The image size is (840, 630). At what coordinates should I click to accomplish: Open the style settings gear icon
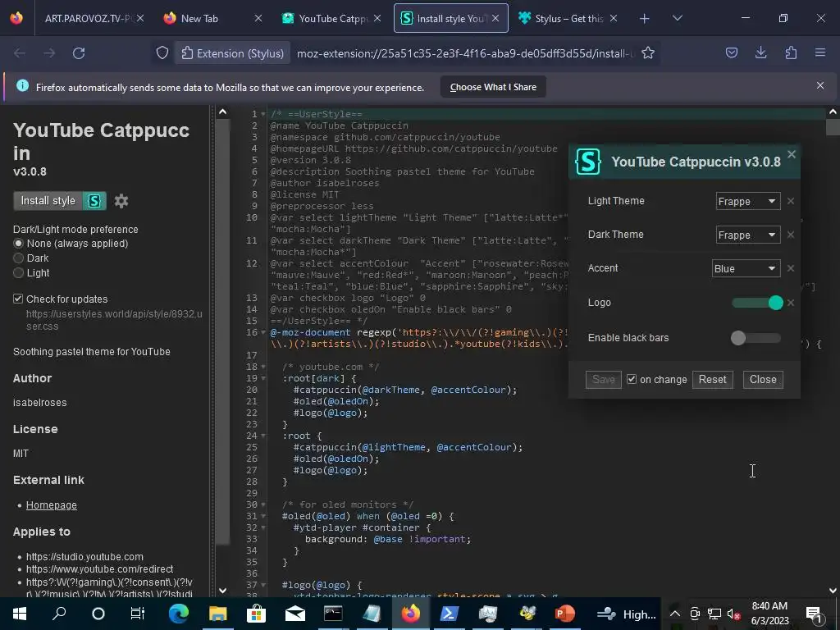121,201
